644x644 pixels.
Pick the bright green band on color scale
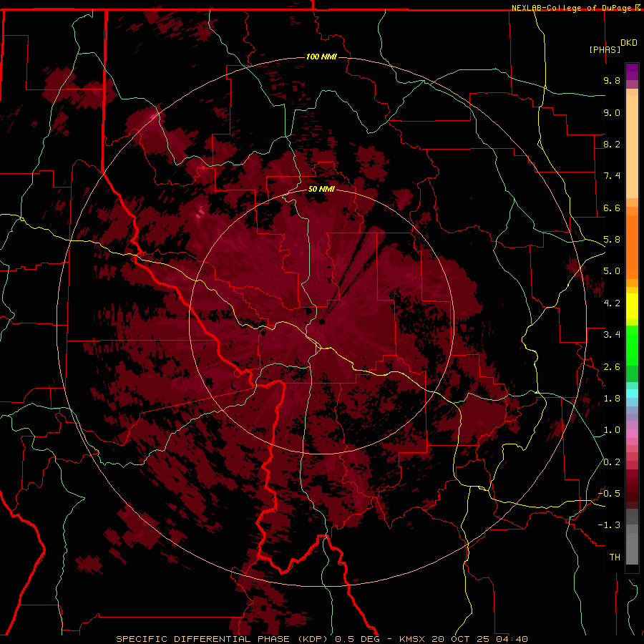[632, 346]
